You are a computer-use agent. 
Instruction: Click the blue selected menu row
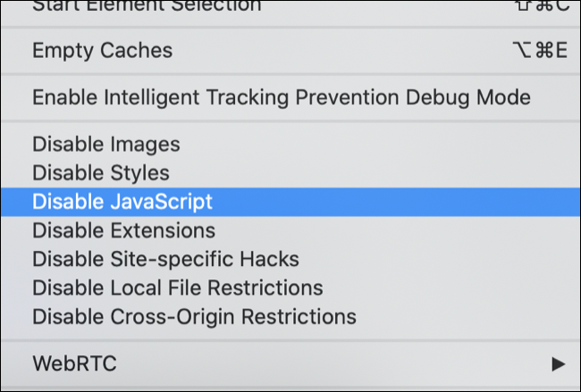click(x=290, y=202)
